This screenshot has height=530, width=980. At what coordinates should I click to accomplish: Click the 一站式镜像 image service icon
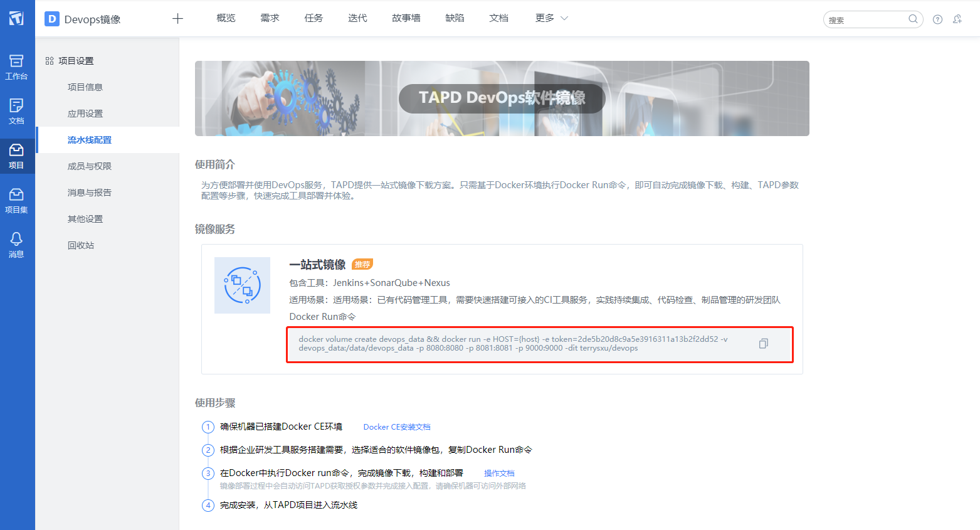pyautogui.click(x=242, y=285)
